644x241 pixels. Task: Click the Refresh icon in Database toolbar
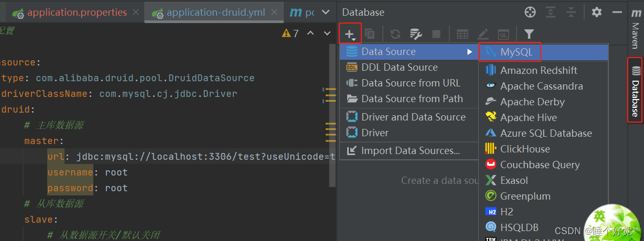coord(395,35)
